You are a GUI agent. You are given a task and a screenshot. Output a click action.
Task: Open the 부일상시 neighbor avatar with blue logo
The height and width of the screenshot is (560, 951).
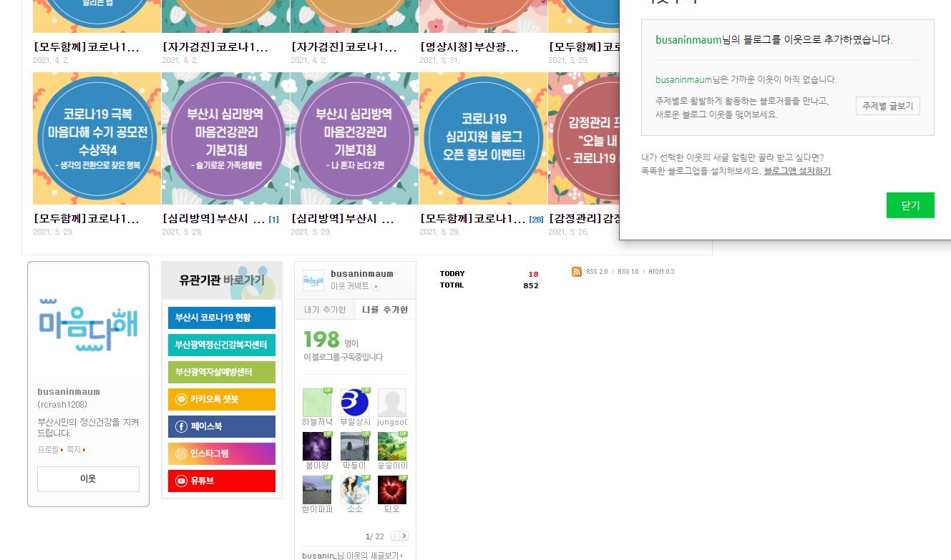(354, 403)
